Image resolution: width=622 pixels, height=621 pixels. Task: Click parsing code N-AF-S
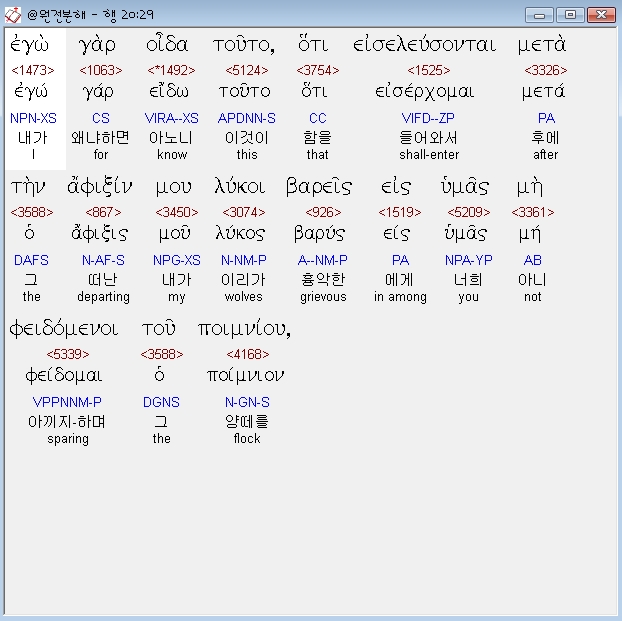pos(103,260)
